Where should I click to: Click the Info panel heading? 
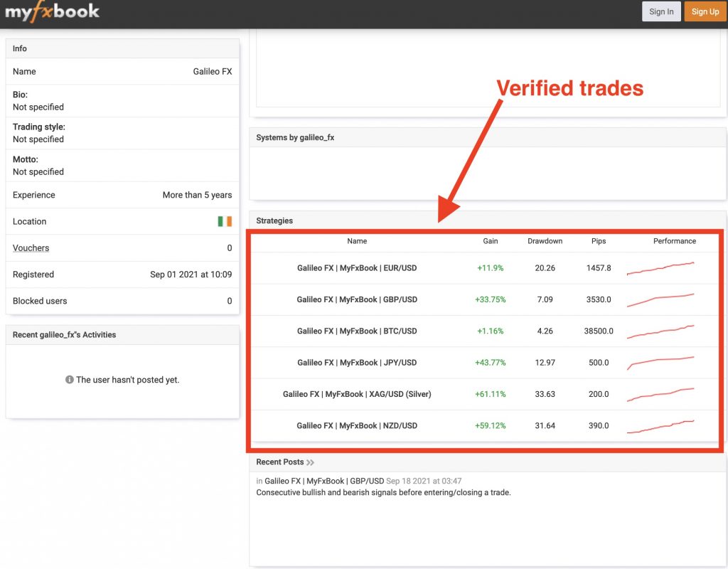click(19, 48)
